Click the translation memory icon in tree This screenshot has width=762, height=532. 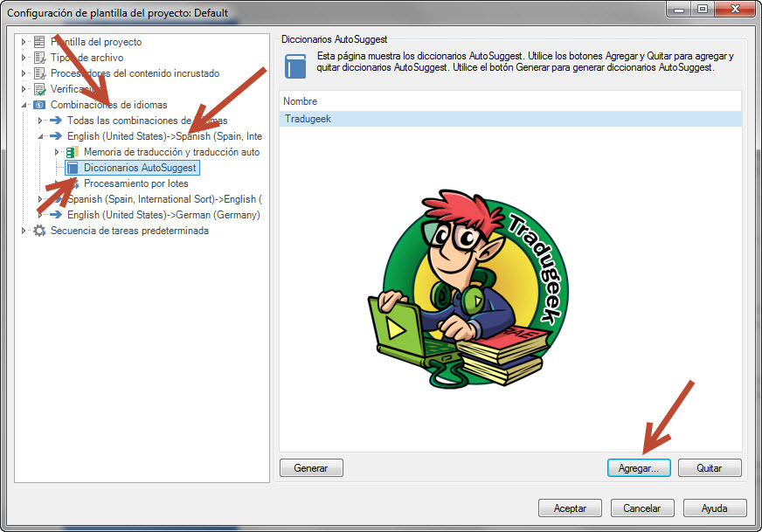click(73, 152)
